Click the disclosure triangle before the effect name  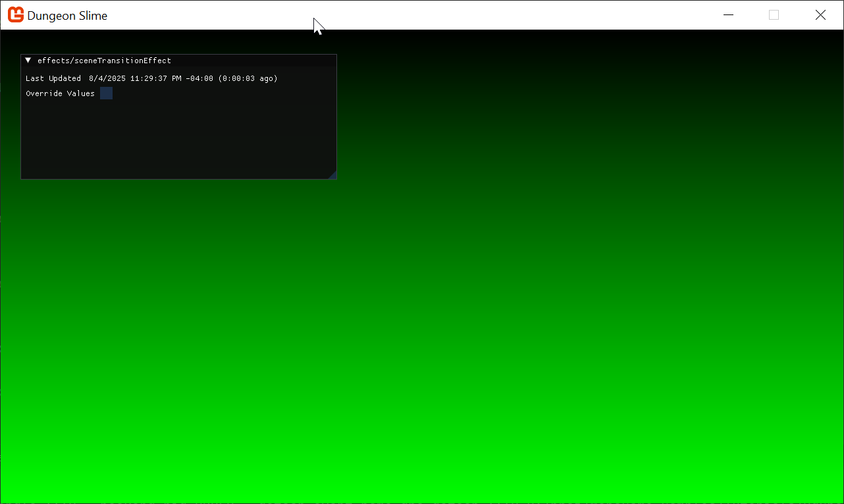click(x=28, y=60)
